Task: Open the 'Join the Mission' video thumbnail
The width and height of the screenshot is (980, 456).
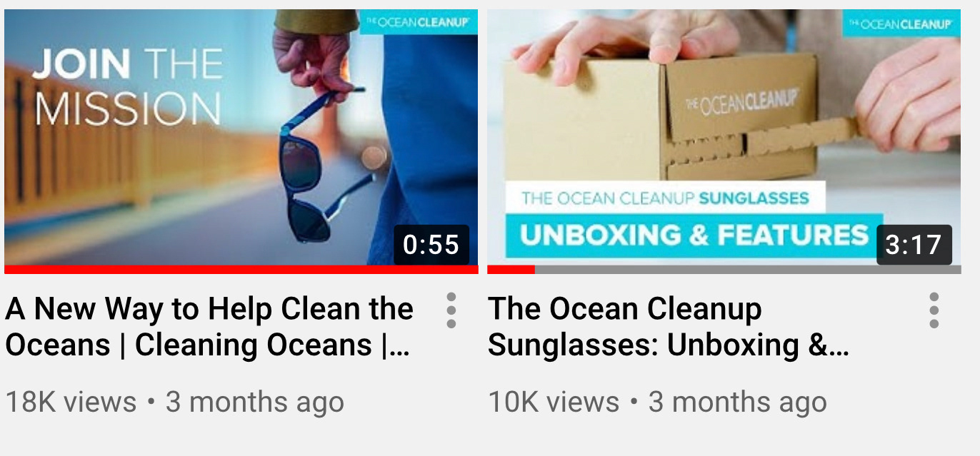Action: point(241,137)
